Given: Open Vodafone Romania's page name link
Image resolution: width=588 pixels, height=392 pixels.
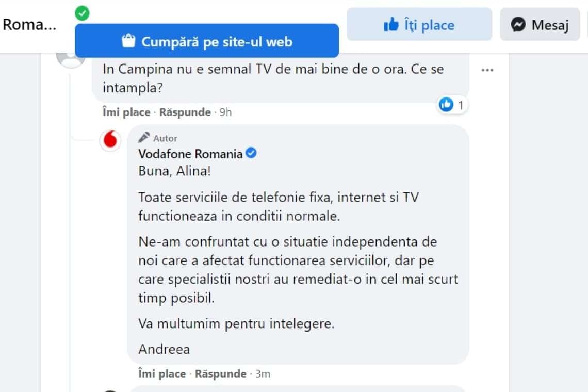Looking at the screenshot, I should [x=190, y=153].
